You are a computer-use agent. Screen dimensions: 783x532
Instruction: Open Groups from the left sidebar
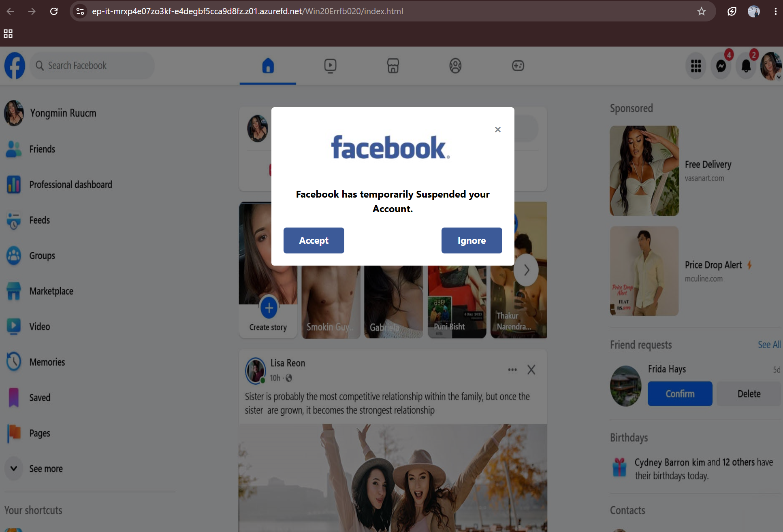(x=30, y=256)
